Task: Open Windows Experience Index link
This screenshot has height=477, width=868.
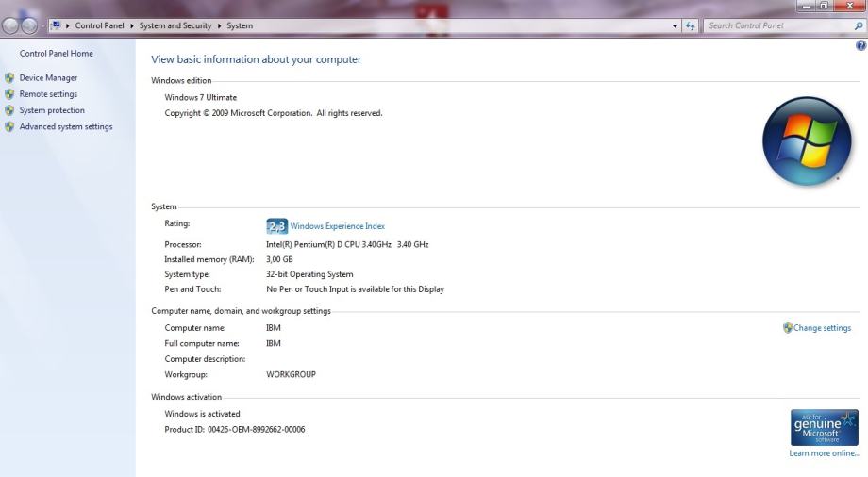Action: pyautogui.click(x=337, y=225)
